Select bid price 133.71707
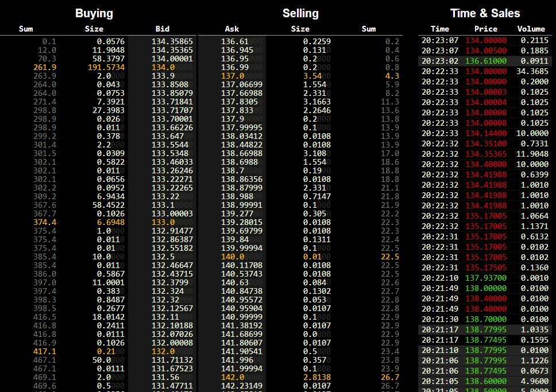This screenshot has width=556, height=392. point(172,110)
